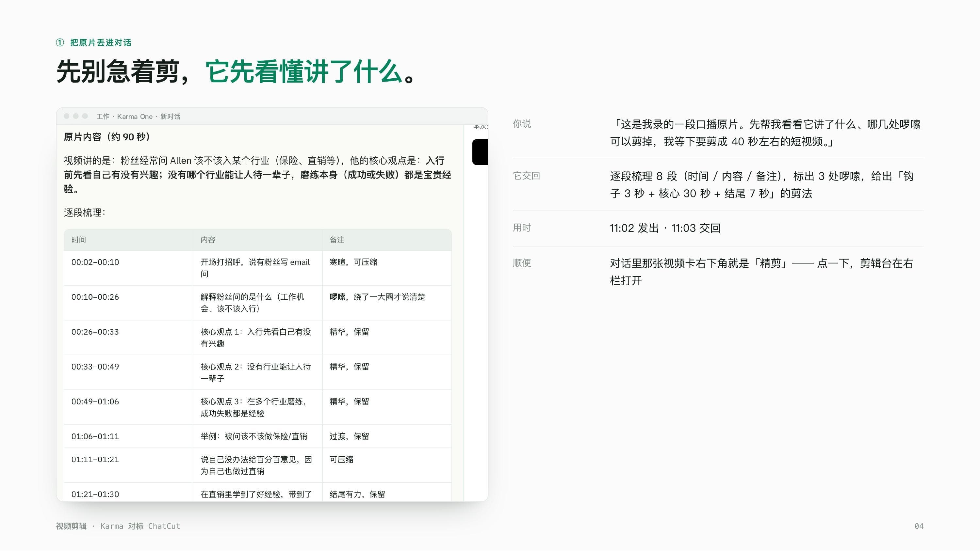This screenshot has height=551, width=980.
Task: Click the tip starting '对话里那张视频卡右下角'
Action: coord(762,272)
